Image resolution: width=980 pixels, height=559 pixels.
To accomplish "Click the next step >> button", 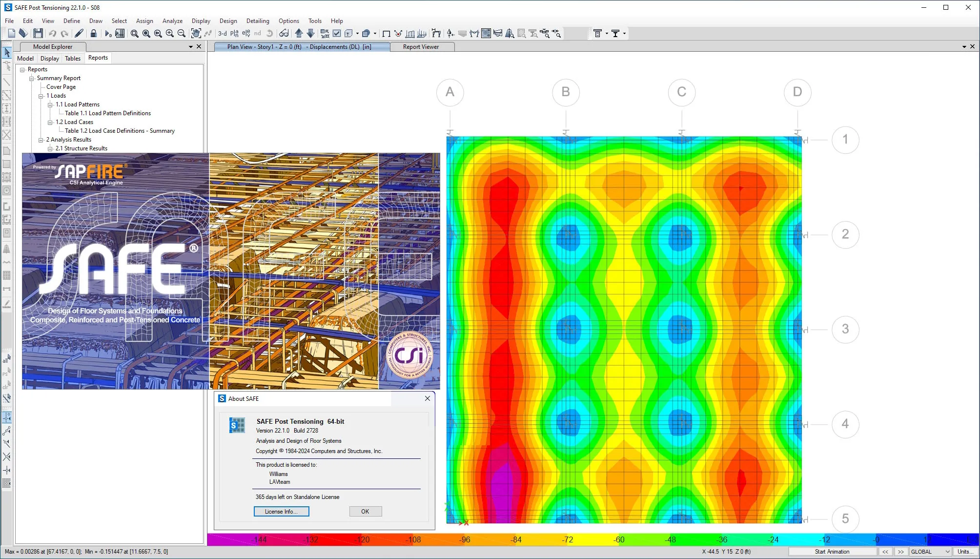I will point(901,552).
